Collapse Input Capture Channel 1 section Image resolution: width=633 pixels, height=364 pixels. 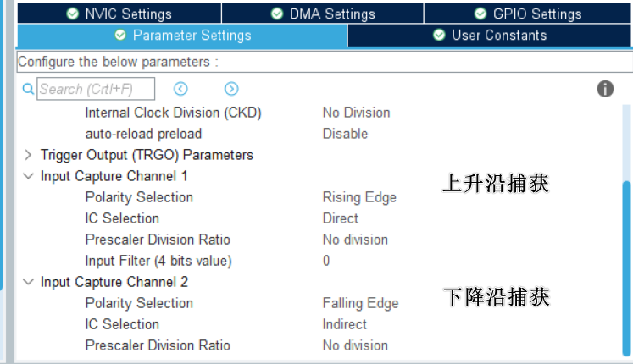click(x=28, y=176)
